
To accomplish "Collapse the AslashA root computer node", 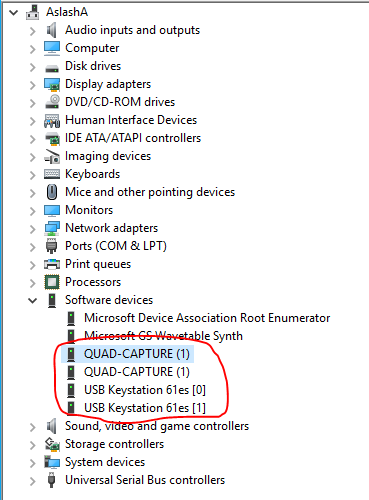I will [x=13, y=13].
